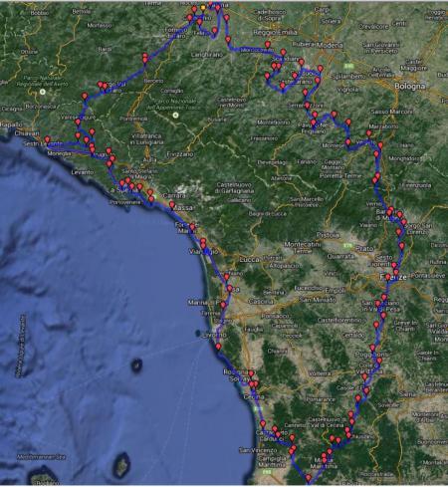Select the red pin beside the Massa label
This screenshot has height=487, width=448.
click(x=172, y=205)
